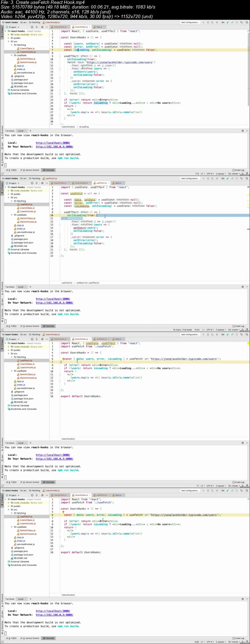
Task: Open http://192.168.0.3:3000/ link in first frame terminal
Action: point(54,147)
